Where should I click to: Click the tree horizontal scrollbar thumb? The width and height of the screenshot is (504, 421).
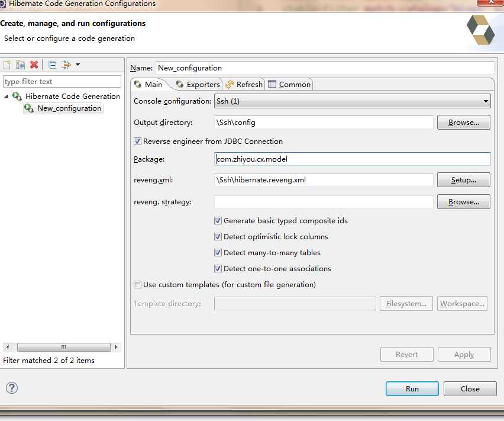click(x=64, y=347)
